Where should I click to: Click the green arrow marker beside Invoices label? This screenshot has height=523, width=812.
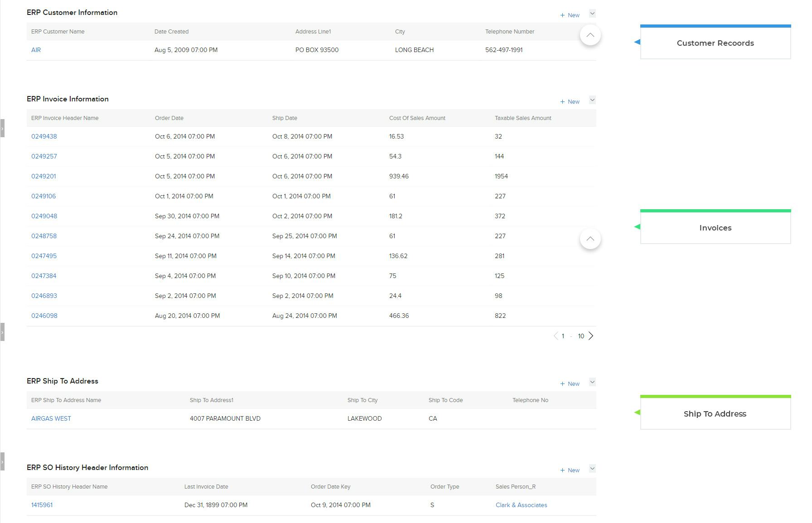pos(636,226)
